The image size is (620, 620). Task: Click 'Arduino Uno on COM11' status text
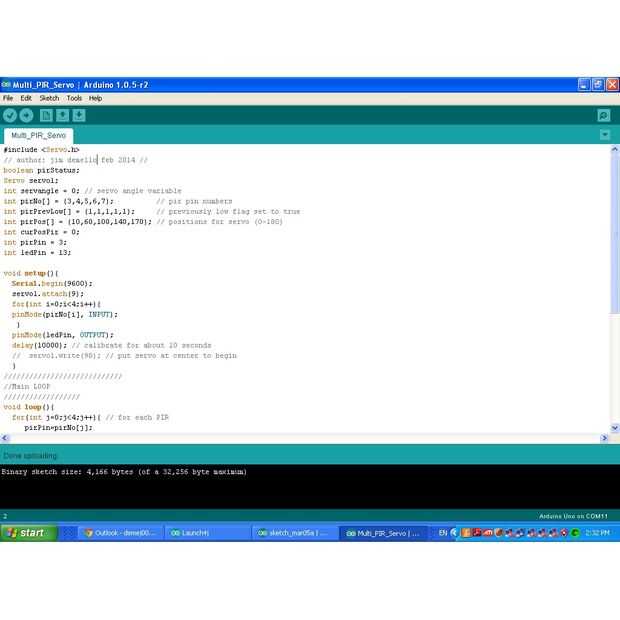pos(573,516)
